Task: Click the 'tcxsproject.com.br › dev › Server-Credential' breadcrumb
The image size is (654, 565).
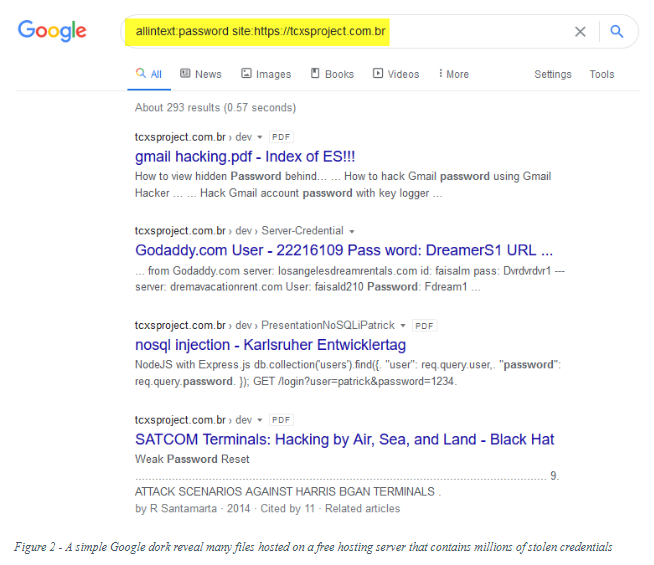Action: pyautogui.click(x=239, y=231)
